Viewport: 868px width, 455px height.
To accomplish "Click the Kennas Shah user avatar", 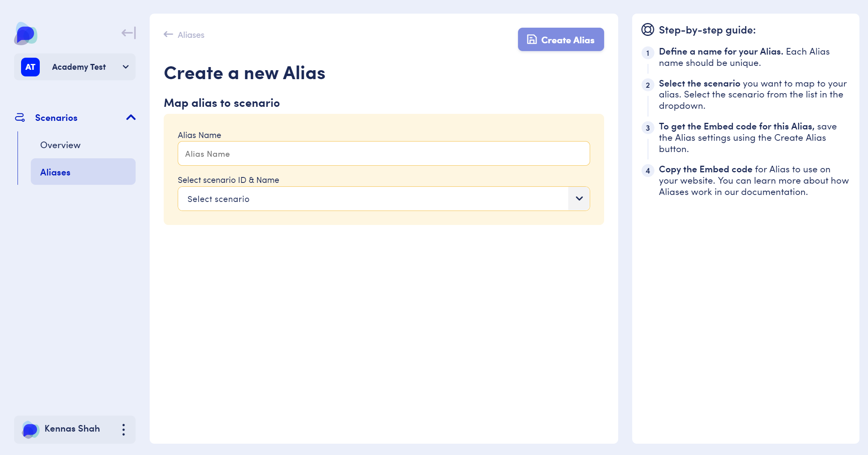I will 30,430.
